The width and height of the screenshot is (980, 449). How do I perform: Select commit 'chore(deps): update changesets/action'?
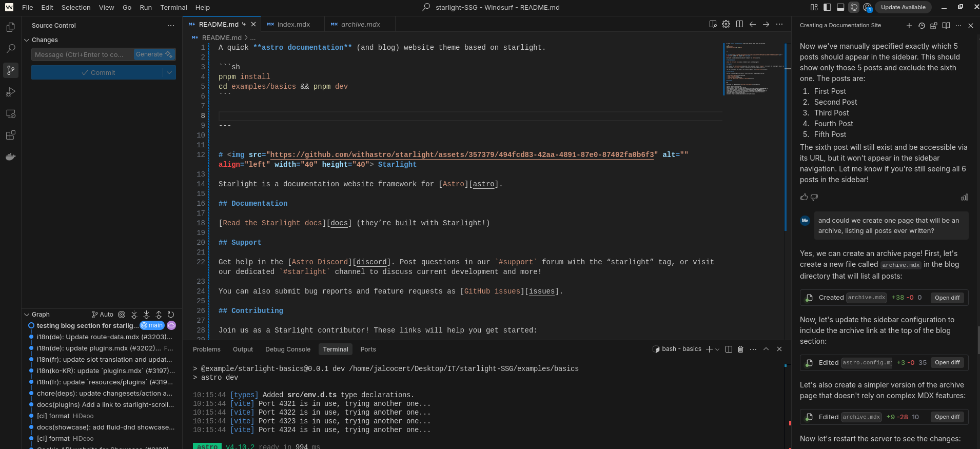coord(105,394)
